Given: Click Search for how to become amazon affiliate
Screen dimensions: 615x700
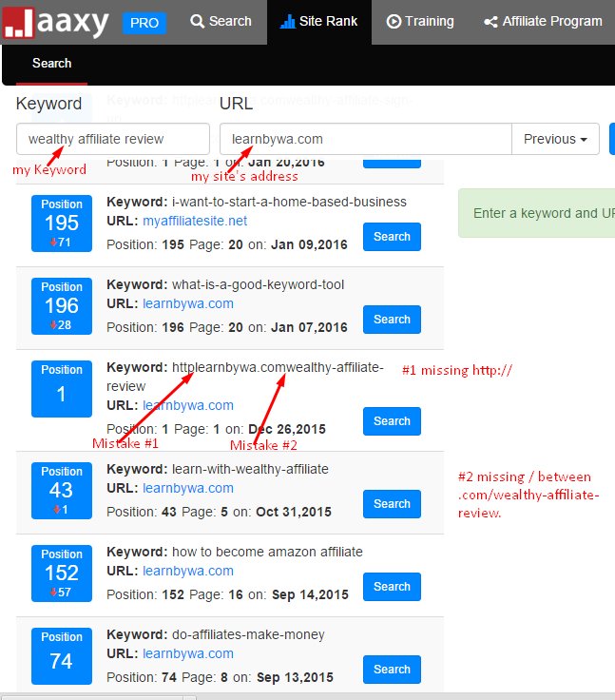Looking at the screenshot, I should [x=392, y=587].
